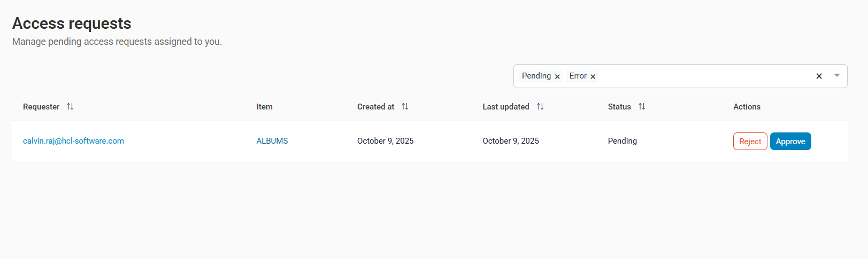
Task: Sort by Status using the sort arrows icon
Action: pos(642,107)
